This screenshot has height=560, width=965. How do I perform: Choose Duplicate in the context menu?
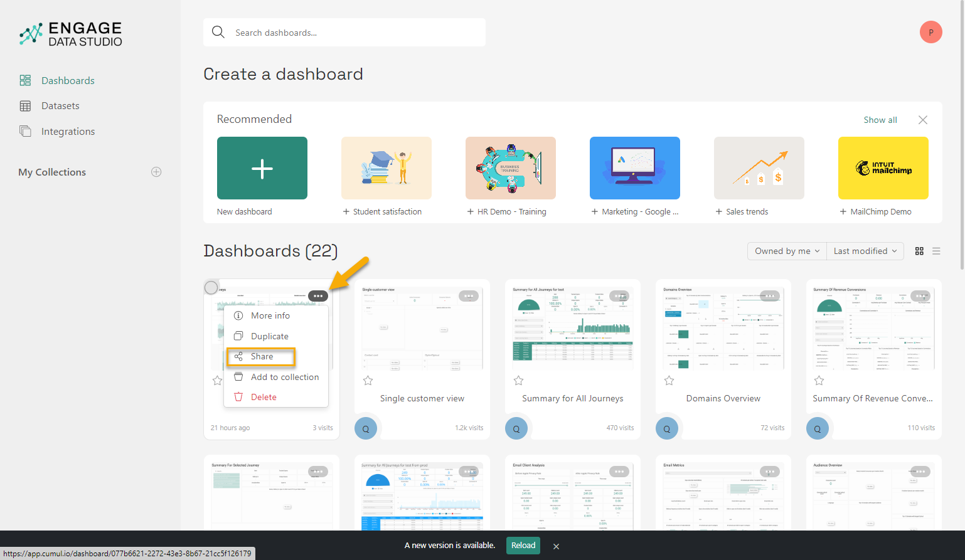[x=269, y=336]
